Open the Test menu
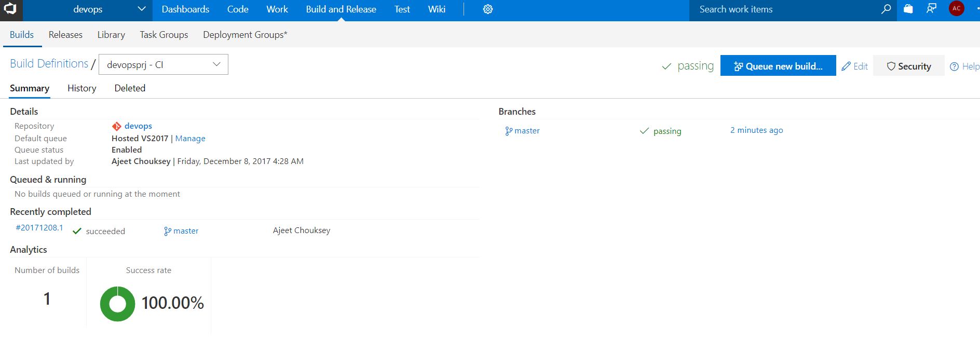This screenshot has width=980, height=340. coord(402,9)
